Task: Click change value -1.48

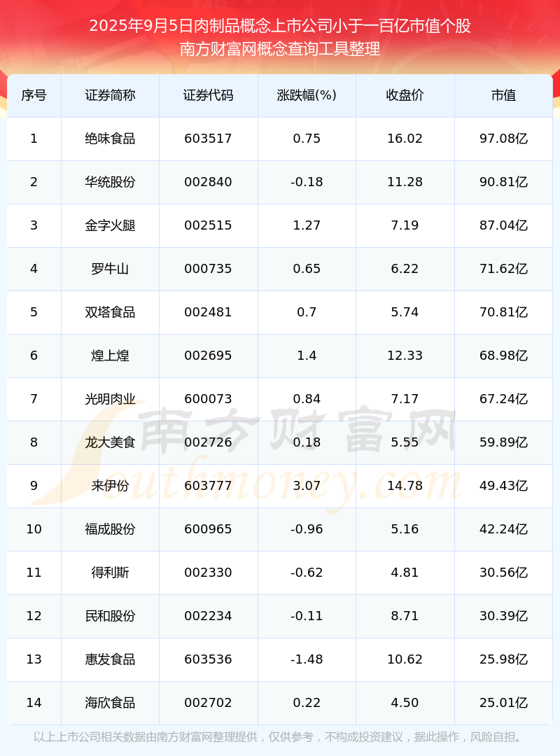Action: coord(307,659)
